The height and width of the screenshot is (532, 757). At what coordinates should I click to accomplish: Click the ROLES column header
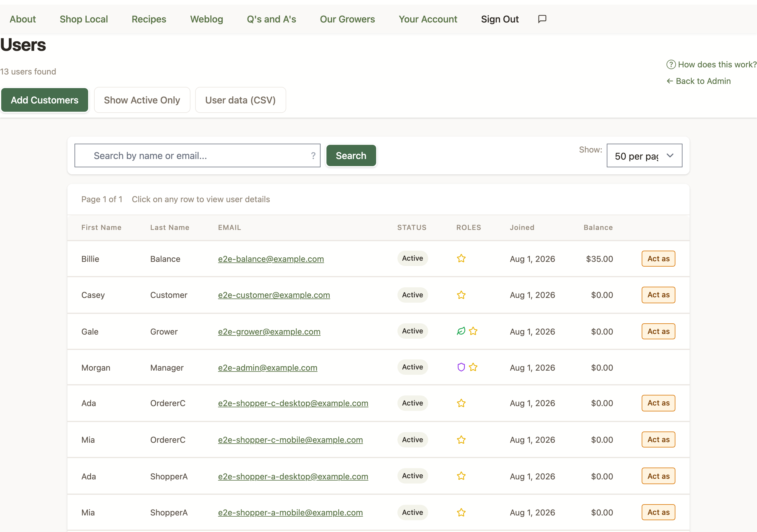[468, 228]
